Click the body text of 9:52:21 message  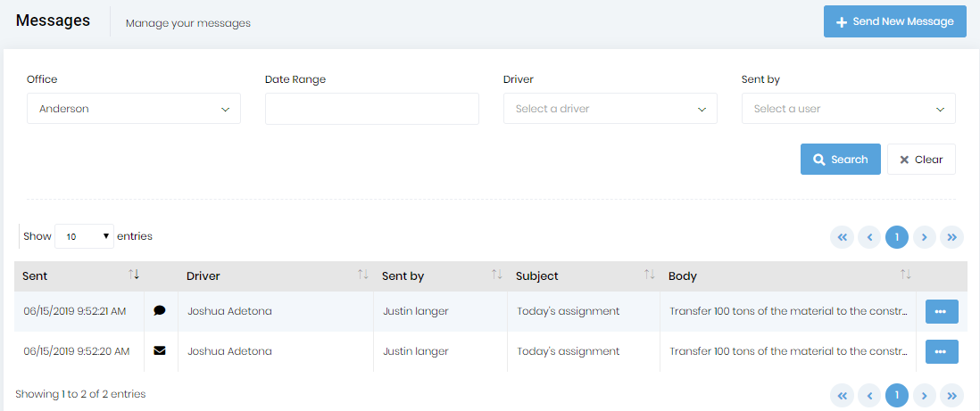click(x=789, y=311)
